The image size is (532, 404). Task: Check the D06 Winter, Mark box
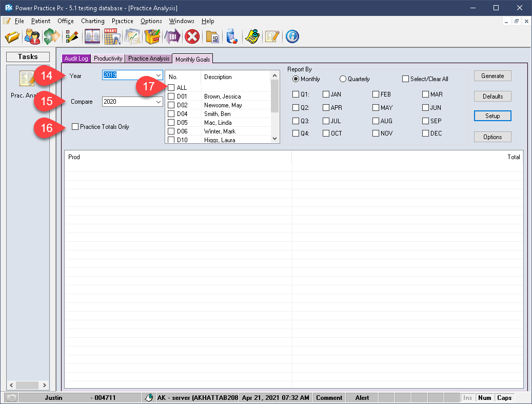tap(171, 131)
